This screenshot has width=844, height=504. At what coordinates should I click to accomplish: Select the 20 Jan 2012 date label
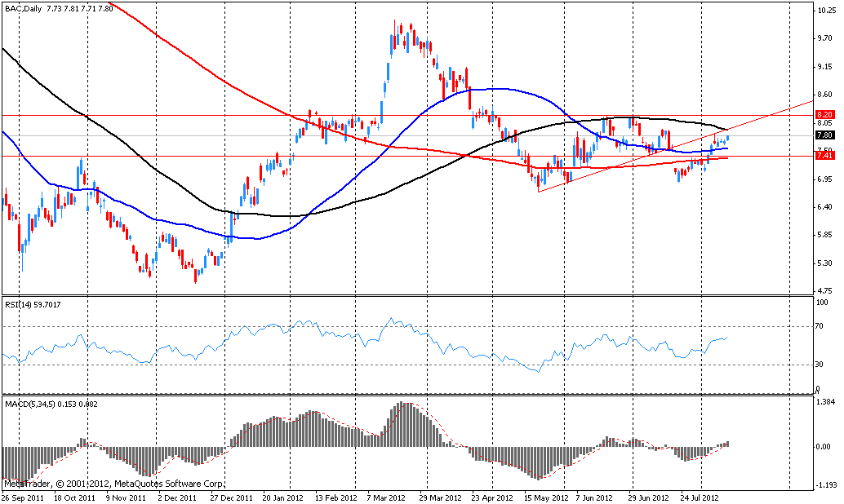282,497
